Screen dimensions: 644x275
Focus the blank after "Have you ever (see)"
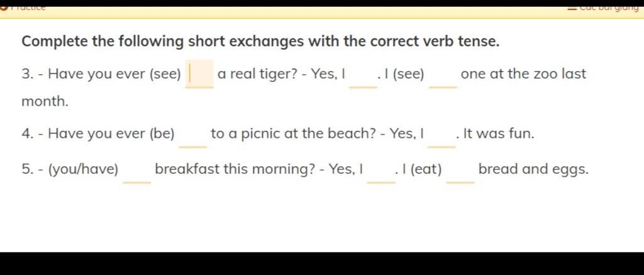199,74
